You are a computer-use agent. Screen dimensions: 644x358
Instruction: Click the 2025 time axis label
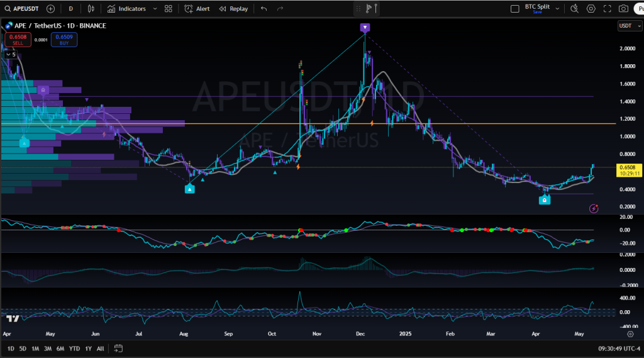point(405,333)
